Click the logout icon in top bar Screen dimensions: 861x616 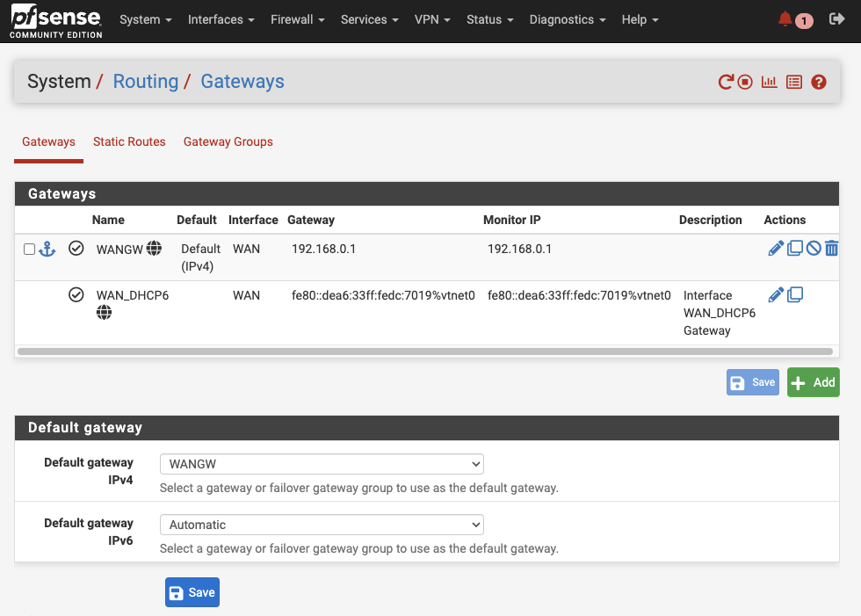coord(836,19)
